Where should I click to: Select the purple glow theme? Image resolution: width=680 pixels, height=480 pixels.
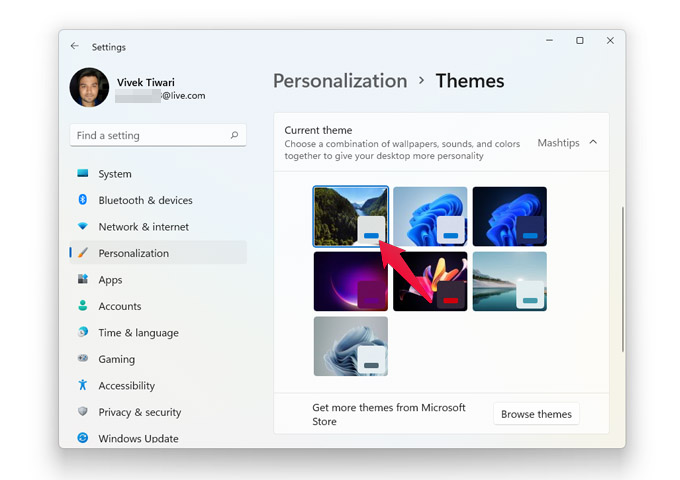pos(350,281)
